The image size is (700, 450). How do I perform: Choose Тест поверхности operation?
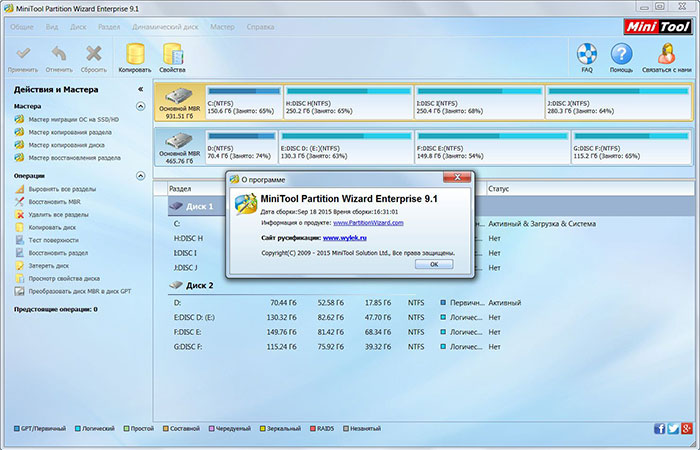[46, 240]
